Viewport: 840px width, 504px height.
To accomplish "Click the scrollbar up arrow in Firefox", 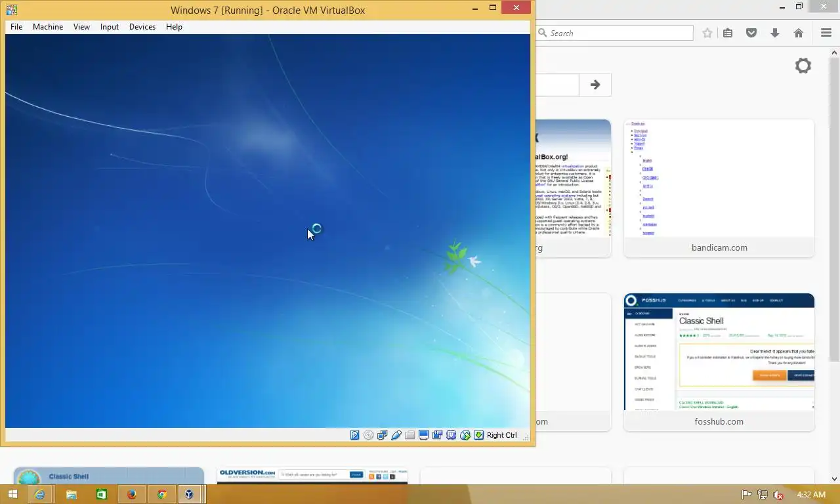I will point(835,52).
